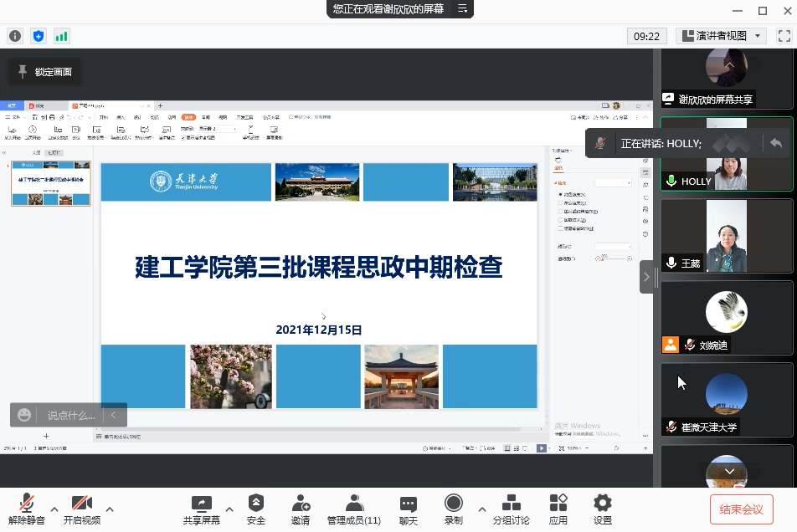This screenshot has width=797, height=532.
Task: Open the meeting info icon
Action: coord(14,36)
